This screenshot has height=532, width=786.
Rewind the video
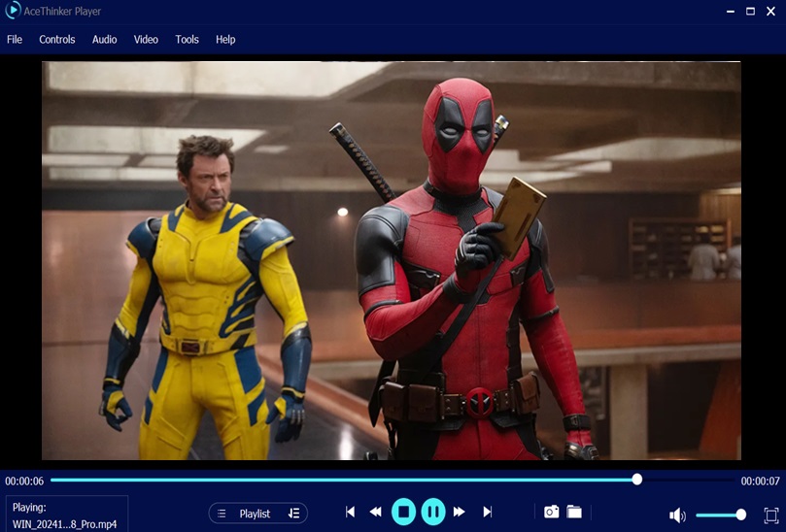click(375, 512)
